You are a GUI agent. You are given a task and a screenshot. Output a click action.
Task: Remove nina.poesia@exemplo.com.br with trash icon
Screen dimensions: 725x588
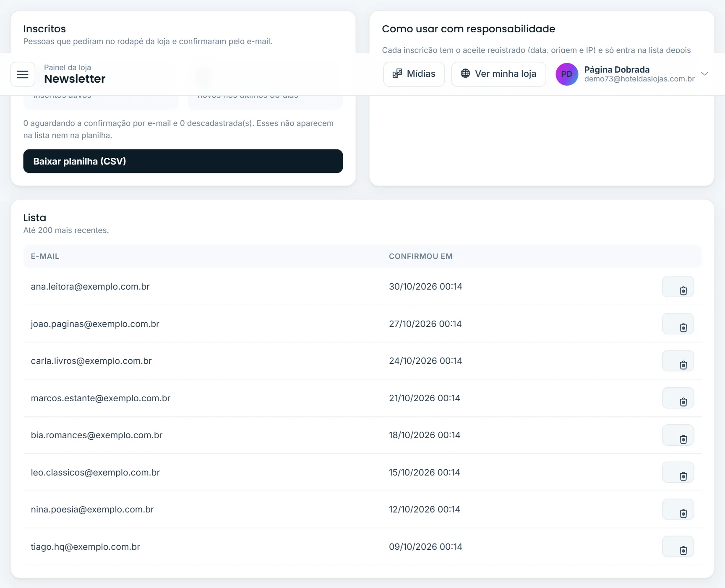[x=678, y=510]
